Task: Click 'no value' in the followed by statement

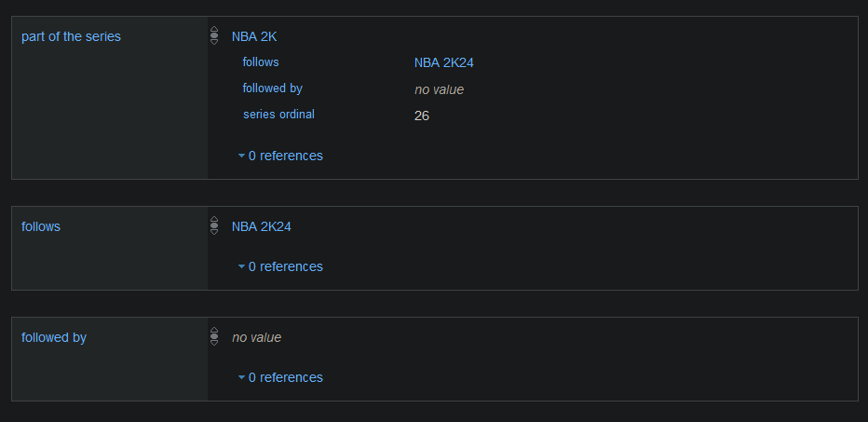Action: [x=256, y=337]
